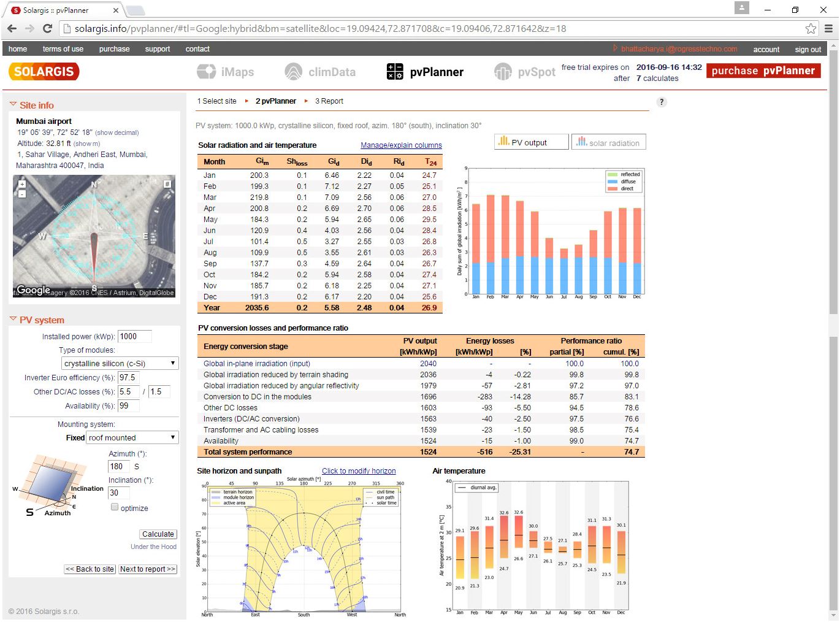Click the purchase pvPlanner button

tap(763, 71)
